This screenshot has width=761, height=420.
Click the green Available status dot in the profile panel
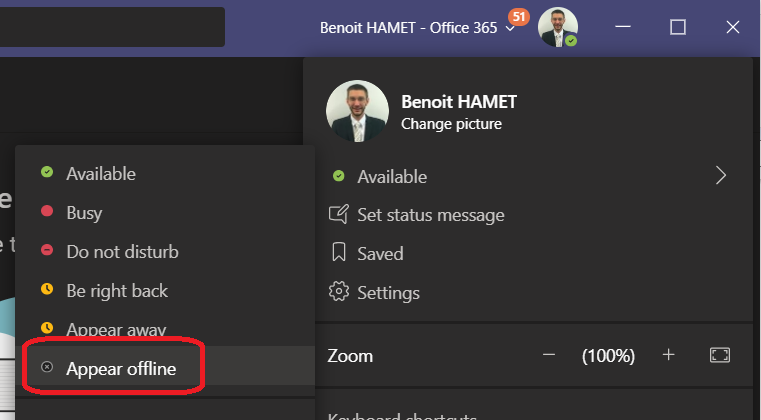click(x=339, y=177)
